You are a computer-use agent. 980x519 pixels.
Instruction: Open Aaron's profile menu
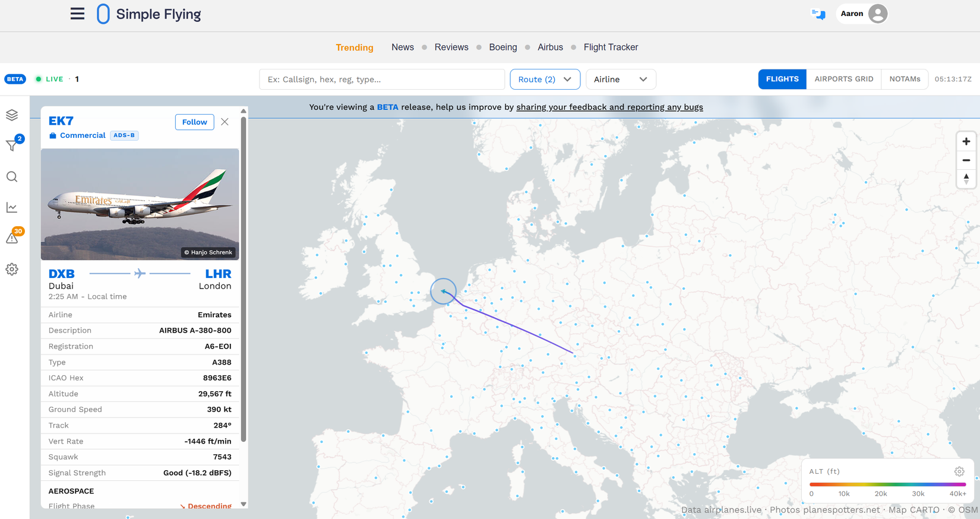coord(863,14)
